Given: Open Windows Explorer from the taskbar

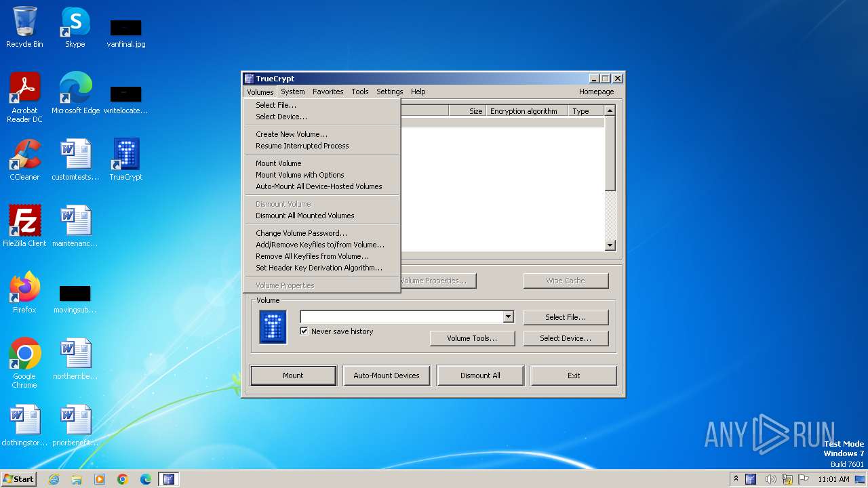Looking at the screenshot, I should tap(77, 479).
